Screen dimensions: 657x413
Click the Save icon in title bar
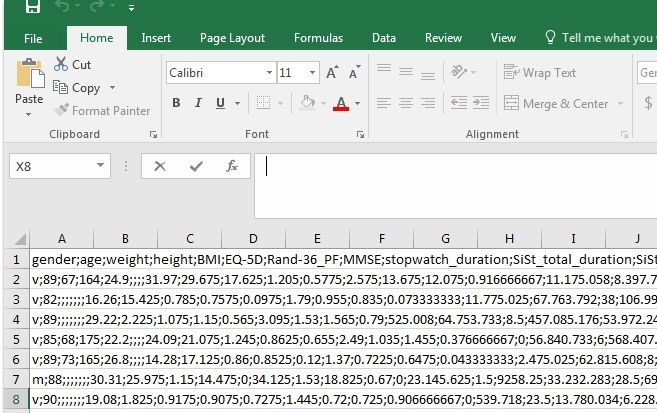[x=32, y=8]
